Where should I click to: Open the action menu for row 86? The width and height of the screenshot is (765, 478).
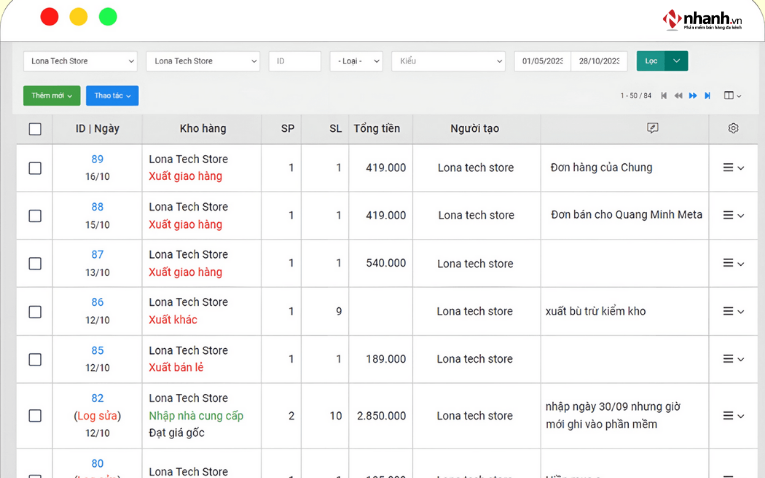pyautogui.click(x=733, y=311)
